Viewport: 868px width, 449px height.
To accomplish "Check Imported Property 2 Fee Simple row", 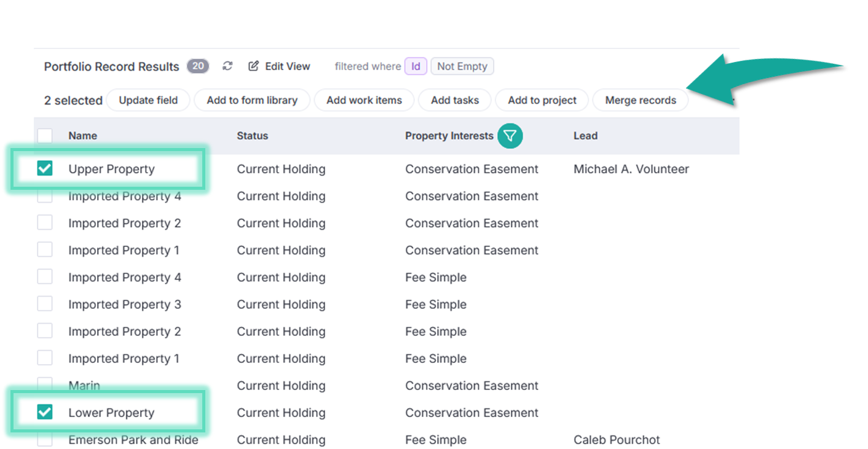I will pyautogui.click(x=45, y=331).
